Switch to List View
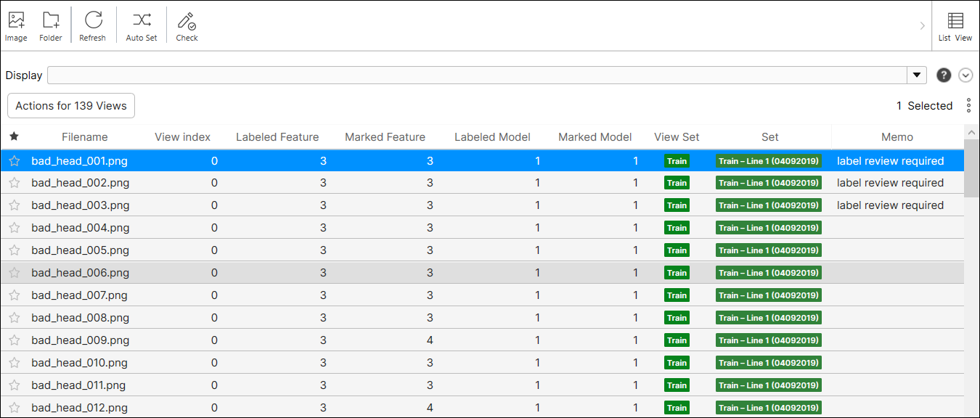The image size is (980, 418). click(x=955, y=25)
